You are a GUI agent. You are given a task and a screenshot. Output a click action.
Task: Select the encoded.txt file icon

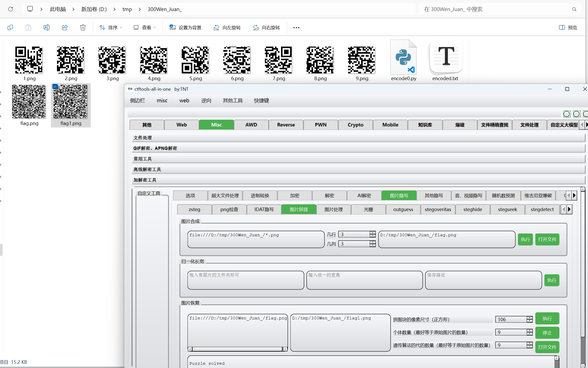tap(445, 57)
